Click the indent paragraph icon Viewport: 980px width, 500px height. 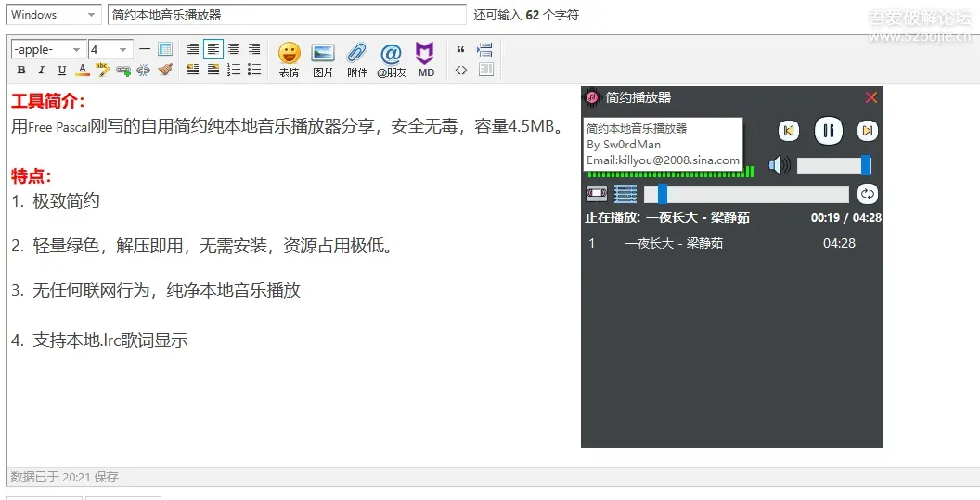pyautogui.click(x=485, y=49)
